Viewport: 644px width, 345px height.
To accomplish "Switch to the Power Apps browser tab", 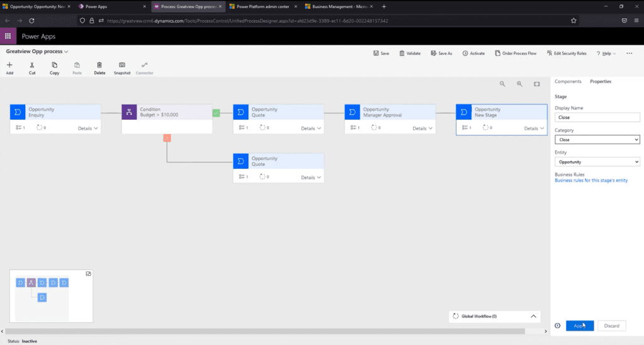I will (112, 6).
